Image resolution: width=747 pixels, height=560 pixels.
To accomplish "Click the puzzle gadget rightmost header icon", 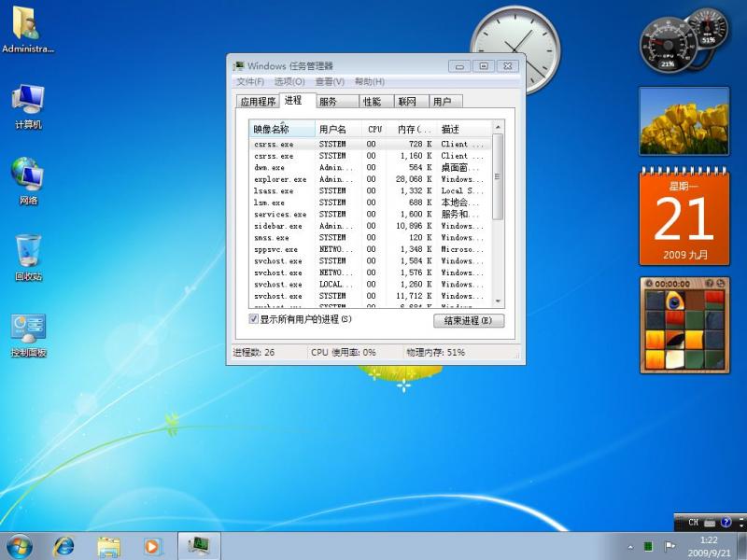I will pyautogui.click(x=720, y=284).
